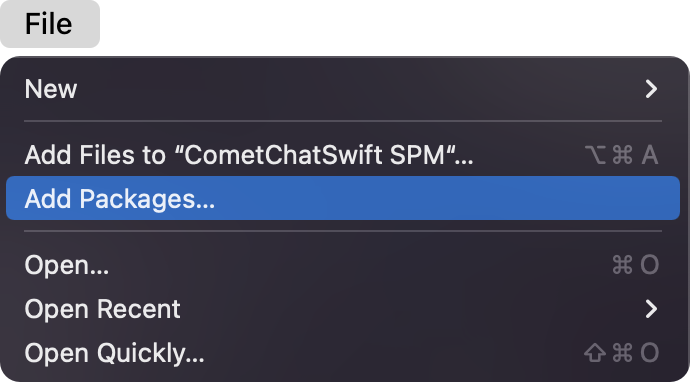Expand the New submenu chevron
This screenshot has height=382, width=690.
point(651,89)
